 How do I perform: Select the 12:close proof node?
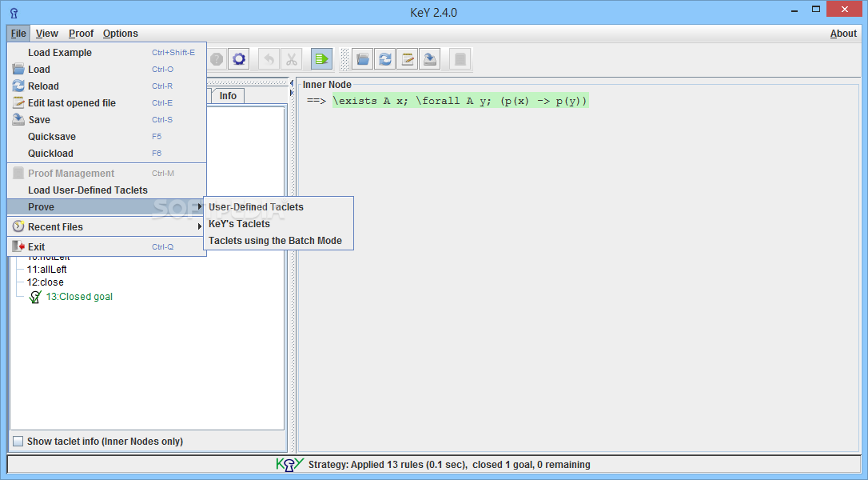coord(45,282)
